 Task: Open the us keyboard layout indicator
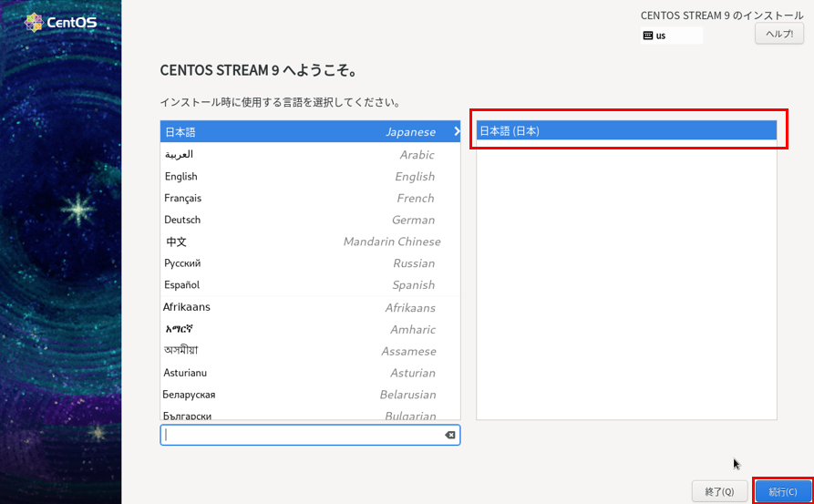[x=672, y=36]
